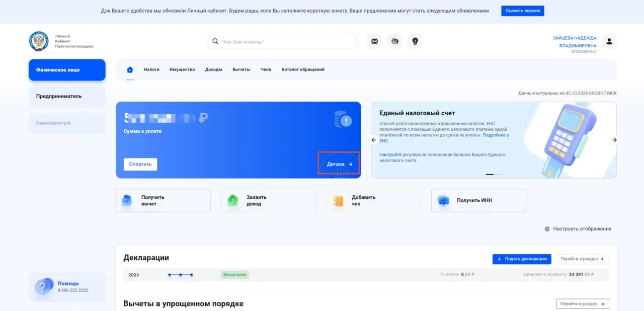Click the Оплатить button
The width and height of the screenshot is (644, 311).
point(140,164)
